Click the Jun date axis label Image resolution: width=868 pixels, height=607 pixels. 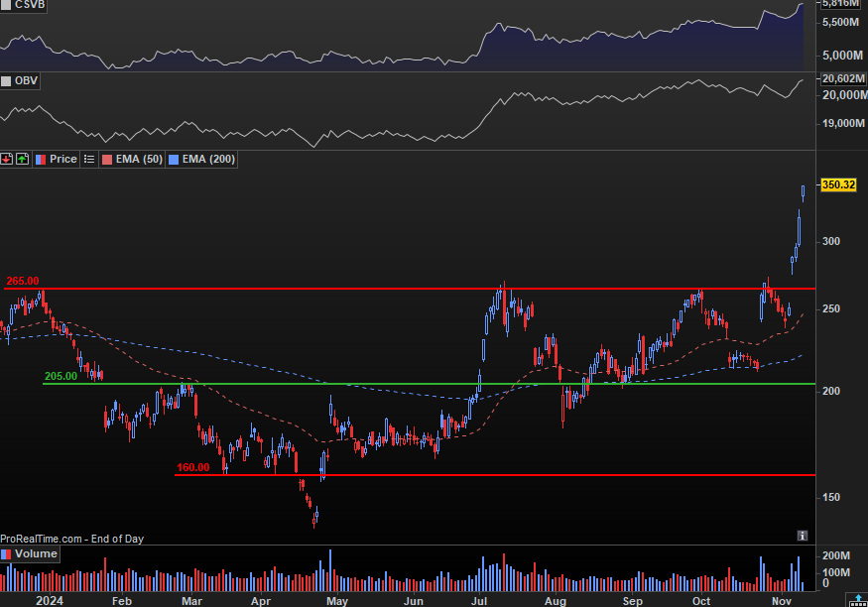click(x=414, y=601)
